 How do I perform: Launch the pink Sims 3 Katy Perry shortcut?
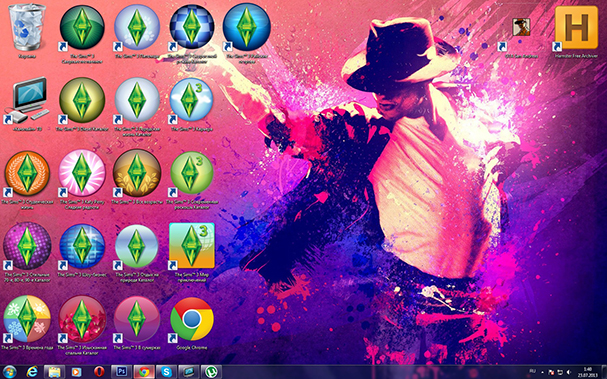(82, 173)
